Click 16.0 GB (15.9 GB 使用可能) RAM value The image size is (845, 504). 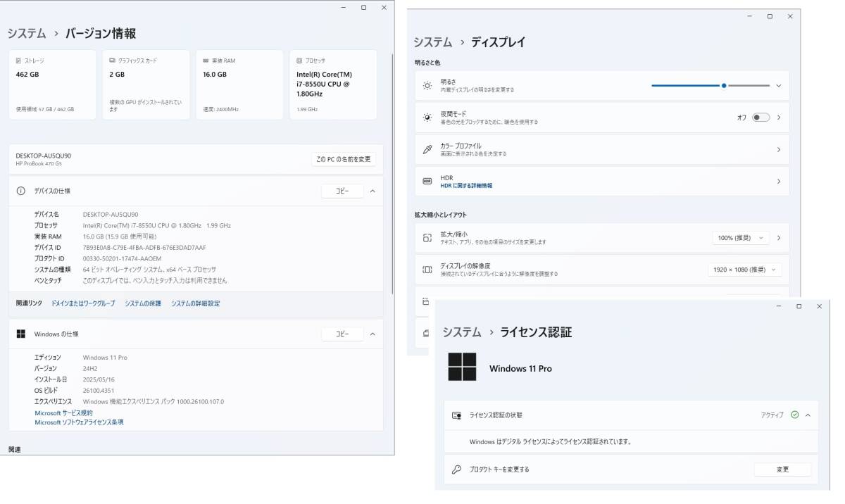pos(119,237)
